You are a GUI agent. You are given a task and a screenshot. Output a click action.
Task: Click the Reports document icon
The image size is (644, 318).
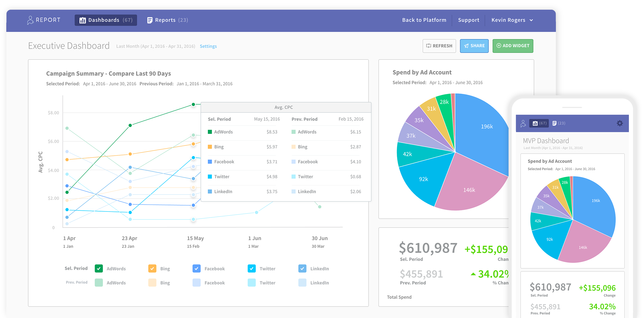coord(150,20)
